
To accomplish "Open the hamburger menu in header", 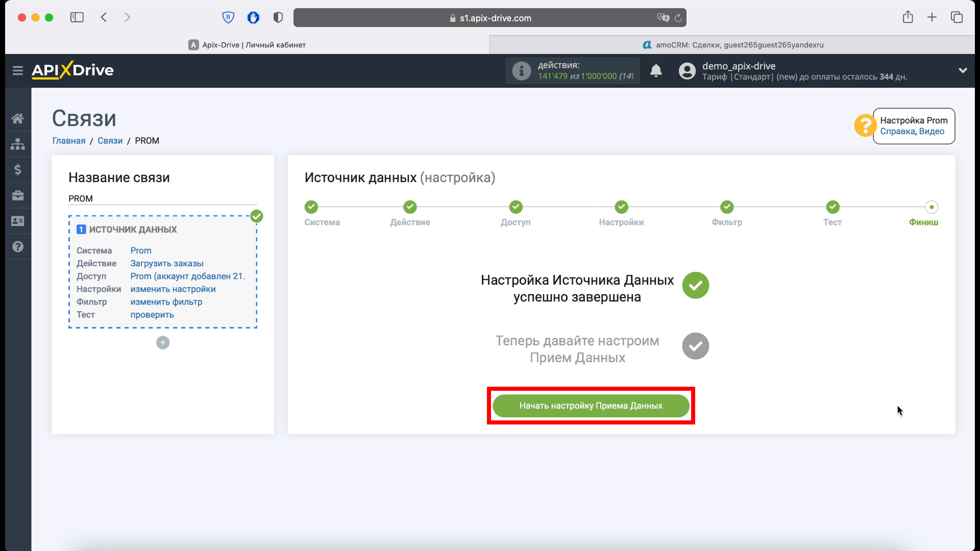I will [18, 70].
